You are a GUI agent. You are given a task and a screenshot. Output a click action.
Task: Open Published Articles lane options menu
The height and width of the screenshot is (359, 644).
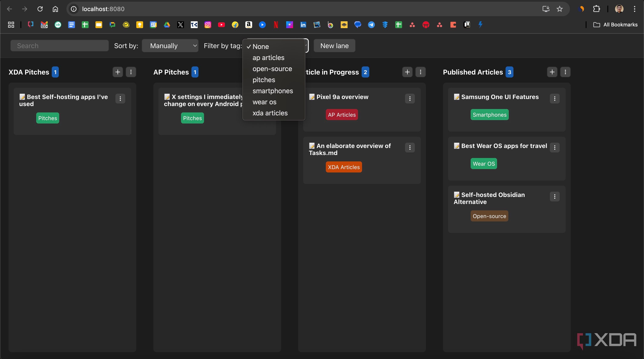[565, 72]
